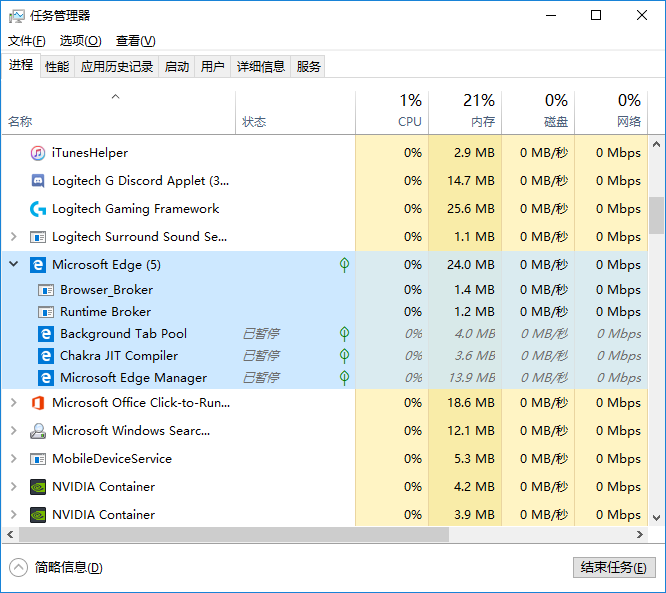Click the vertical scrollbar thumb
The image size is (666, 593).
656,215
